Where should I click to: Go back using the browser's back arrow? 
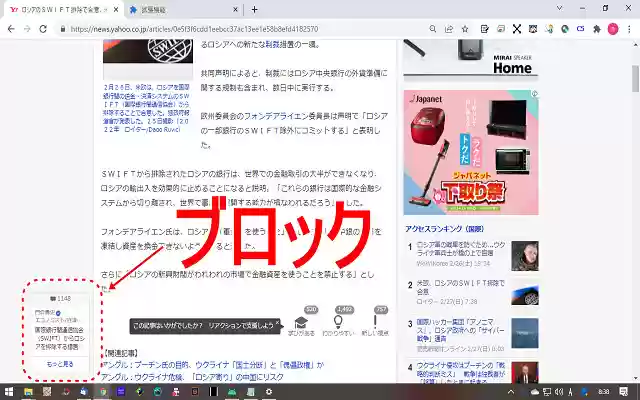tap(11, 29)
